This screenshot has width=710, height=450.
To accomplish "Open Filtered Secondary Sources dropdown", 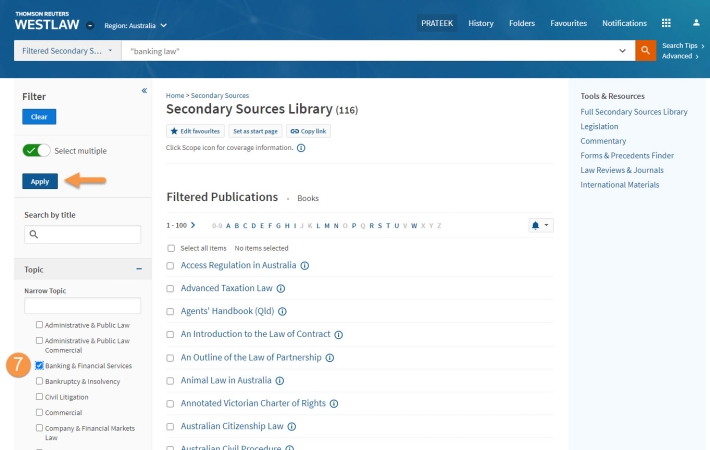I will click(67, 51).
